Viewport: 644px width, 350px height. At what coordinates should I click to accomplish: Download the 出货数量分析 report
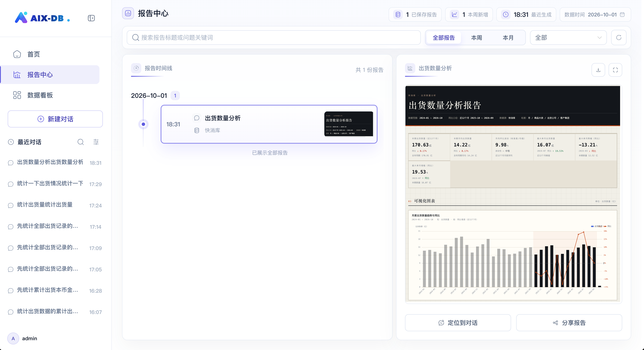click(598, 70)
